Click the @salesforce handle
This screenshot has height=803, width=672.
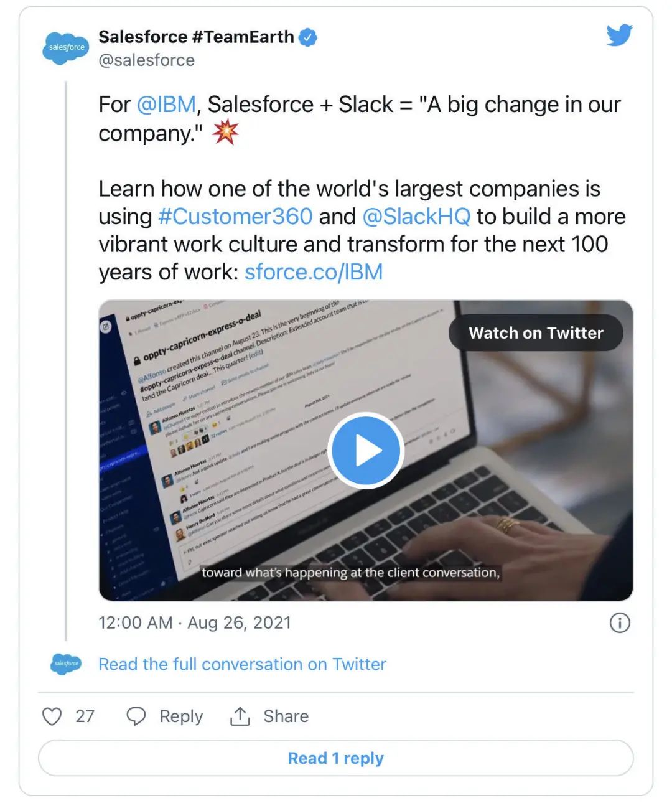pyautogui.click(x=146, y=60)
